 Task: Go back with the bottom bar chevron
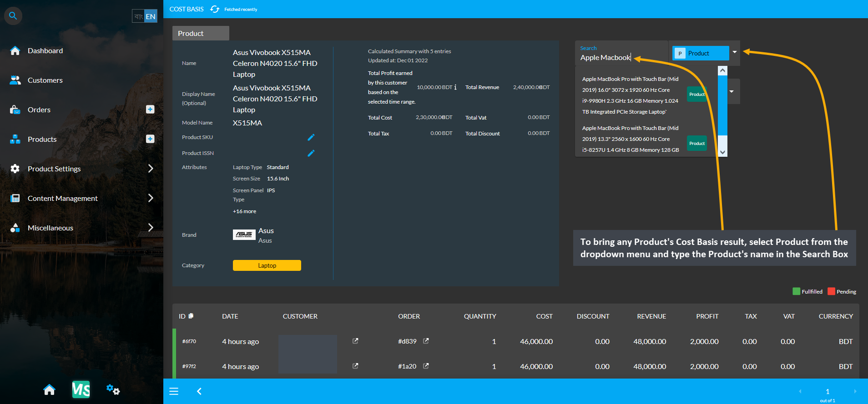(x=199, y=391)
